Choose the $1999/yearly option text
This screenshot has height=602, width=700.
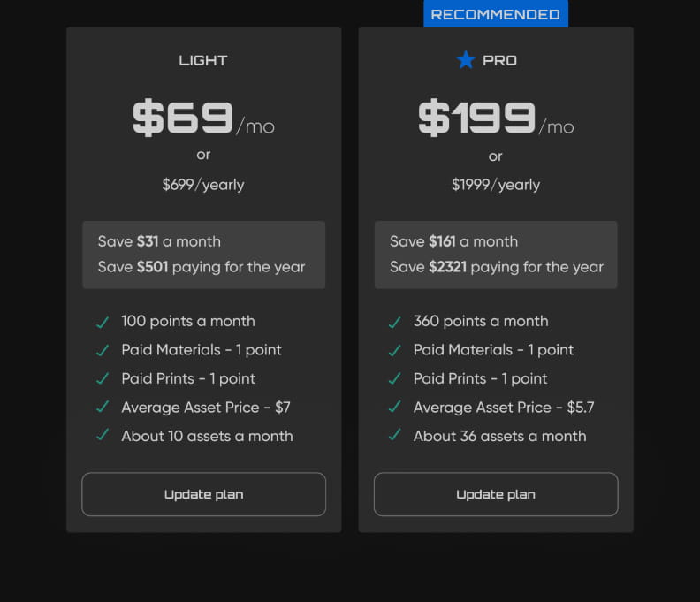click(x=495, y=185)
